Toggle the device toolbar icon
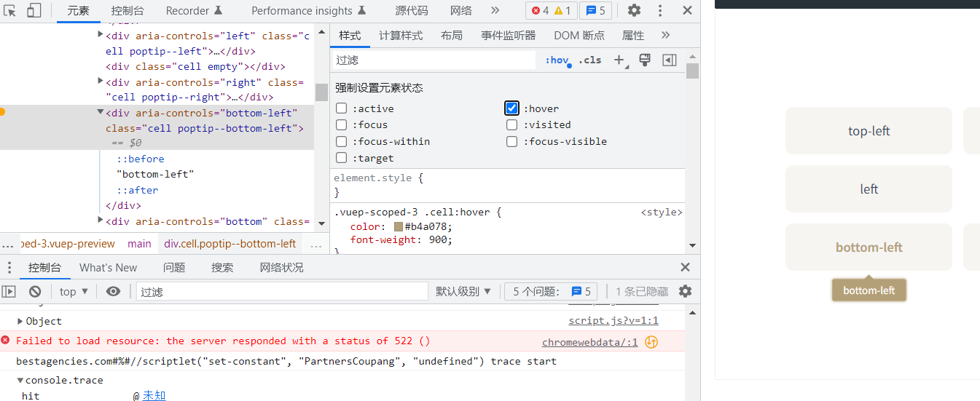The image size is (980, 401). 34,10
